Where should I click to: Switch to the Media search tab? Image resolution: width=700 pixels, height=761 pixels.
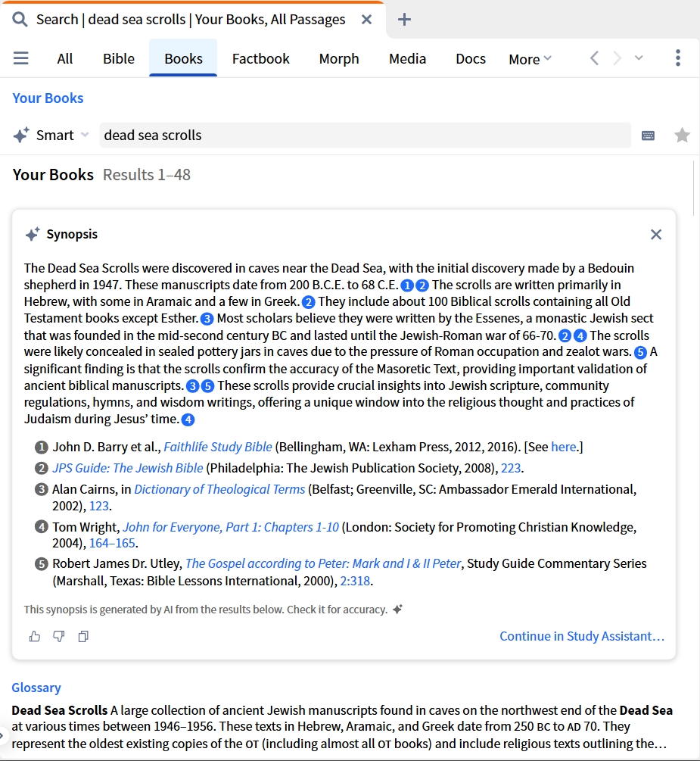coord(407,59)
